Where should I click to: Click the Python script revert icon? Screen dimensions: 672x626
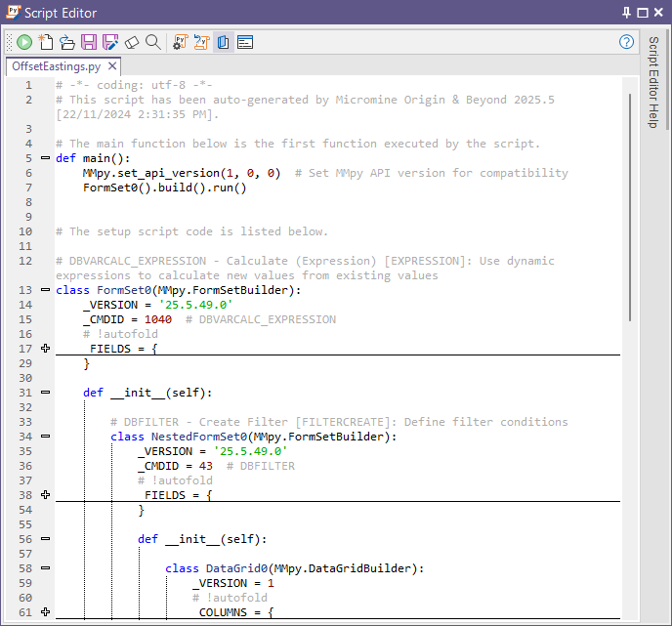[201, 42]
